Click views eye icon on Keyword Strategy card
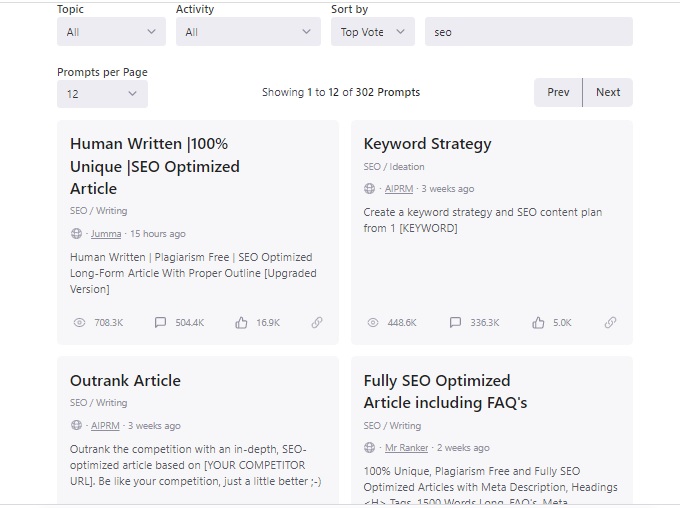The image size is (680, 508). click(x=373, y=323)
